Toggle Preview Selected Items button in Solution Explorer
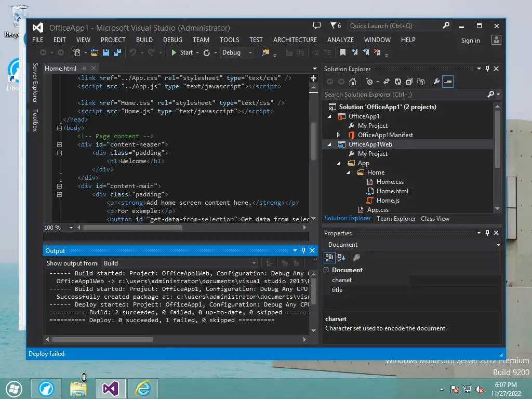 pyautogui.click(x=448, y=82)
